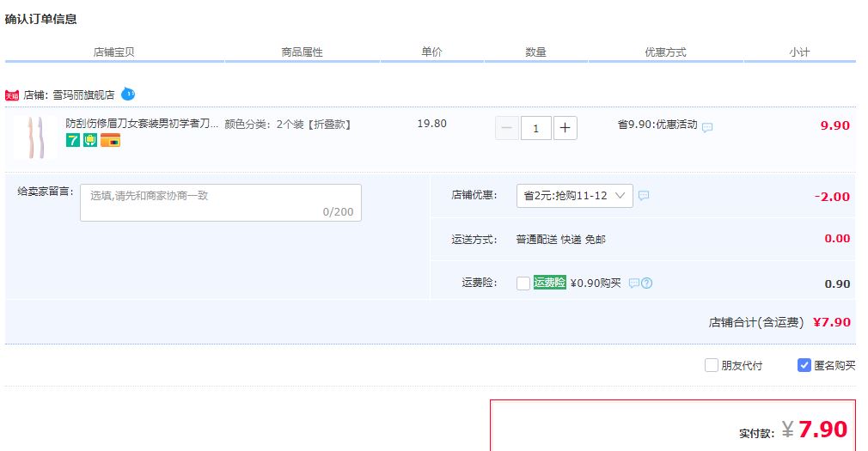Click the 单价 column header
Viewport: 868px width, 451px height.
point(431,52)
